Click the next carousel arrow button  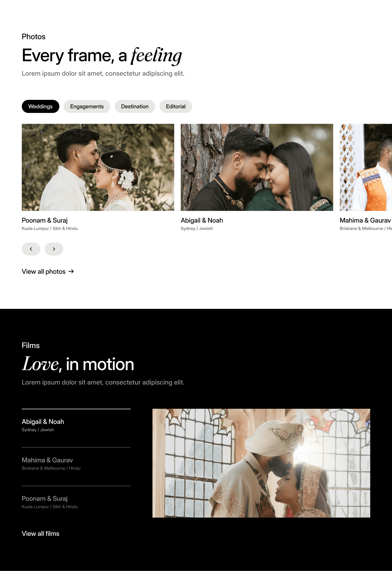[54, 249]
